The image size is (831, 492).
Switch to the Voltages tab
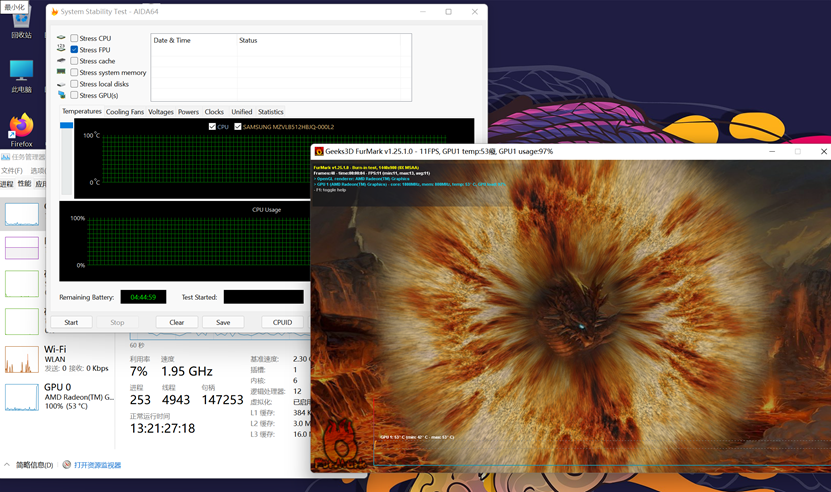pyautogui.click(x=161, y=112)
